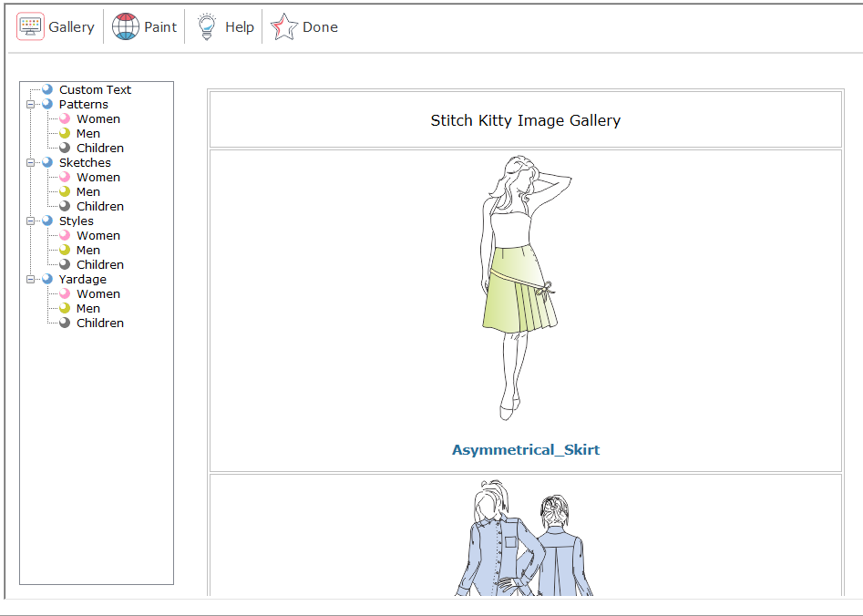The height and width of the screenshot is (616, 863).
Task: Click the Help lightbulb icon
Action: click(x=207, y=26)
